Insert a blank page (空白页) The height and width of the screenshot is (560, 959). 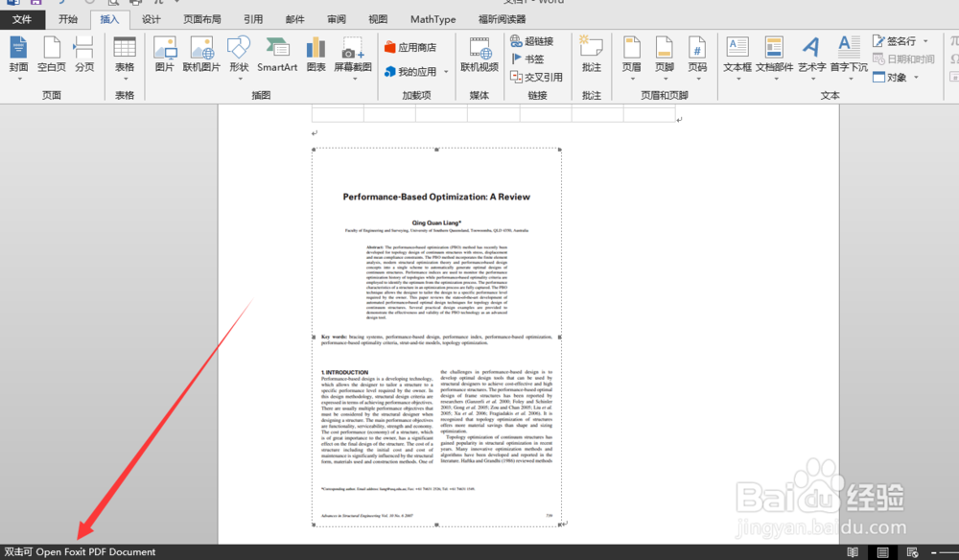[x=52, y=54]
